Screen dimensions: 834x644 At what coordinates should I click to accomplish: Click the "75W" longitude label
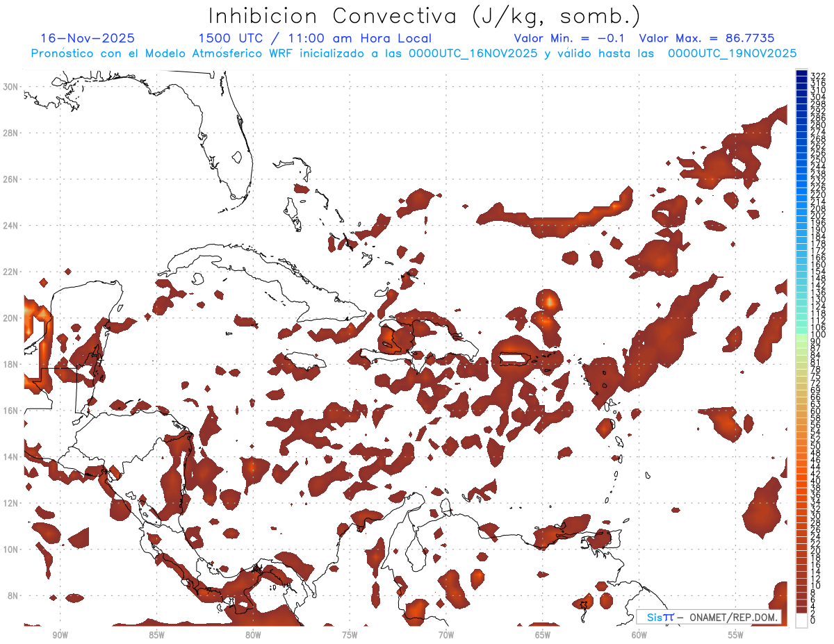[350, 635]
